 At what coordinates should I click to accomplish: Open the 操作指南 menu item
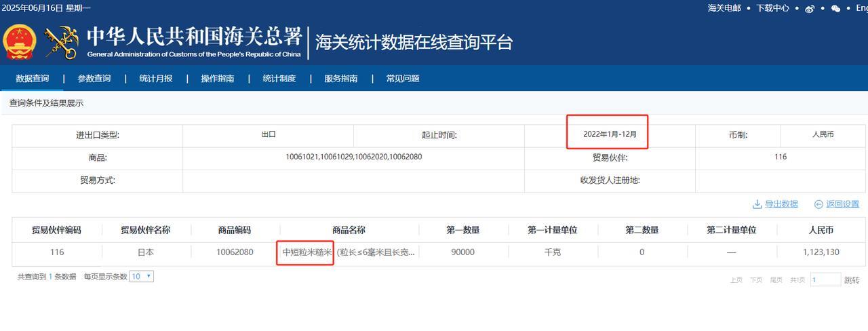[x=218, y=79]
